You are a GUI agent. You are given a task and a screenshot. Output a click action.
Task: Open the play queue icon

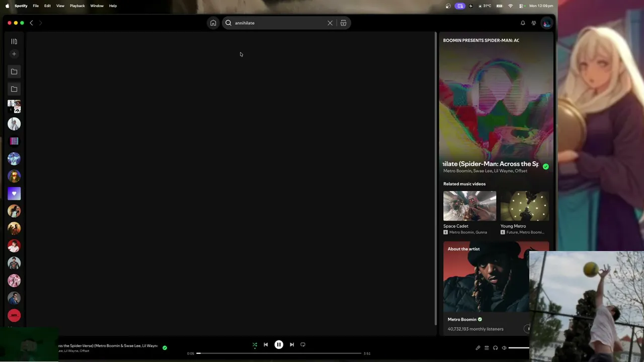[x=487, y=348]
